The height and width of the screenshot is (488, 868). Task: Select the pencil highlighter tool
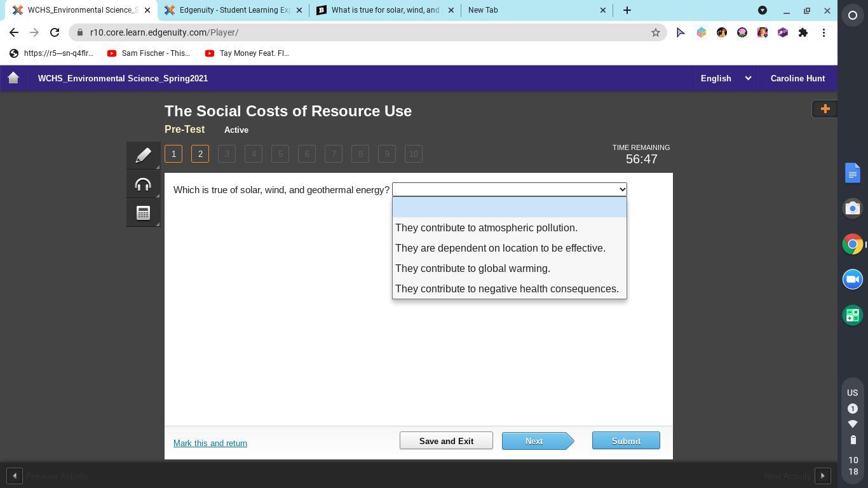point(143,155)
